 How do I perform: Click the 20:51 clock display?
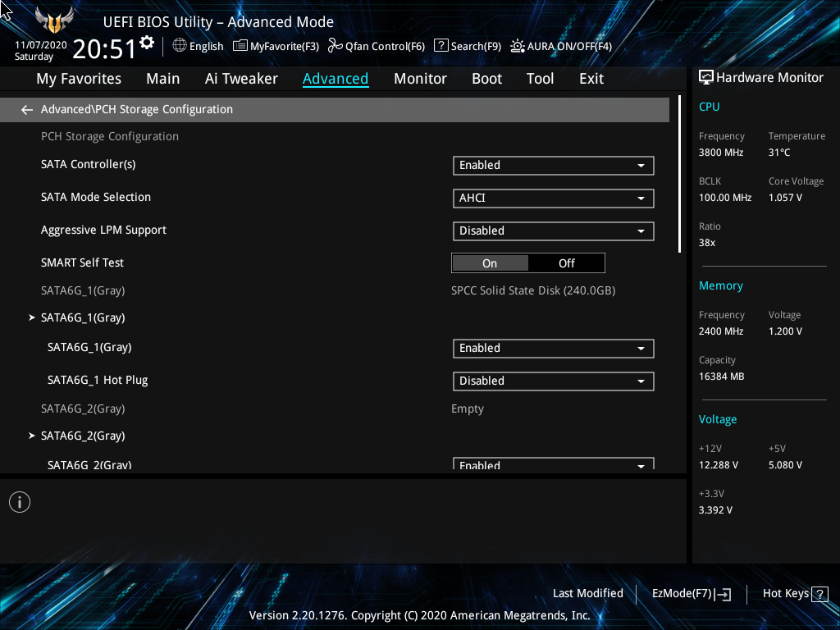pyautogui.click(x=104, y=48)
